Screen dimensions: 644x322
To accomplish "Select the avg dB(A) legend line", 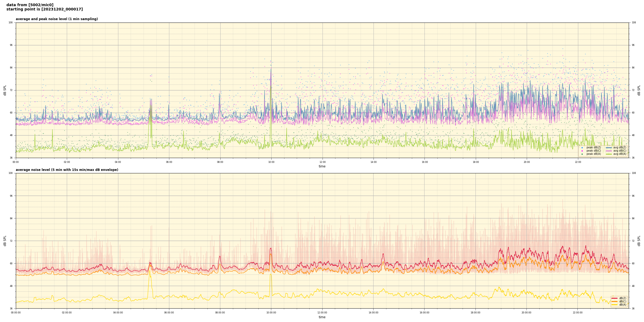I will coord(609,154).
